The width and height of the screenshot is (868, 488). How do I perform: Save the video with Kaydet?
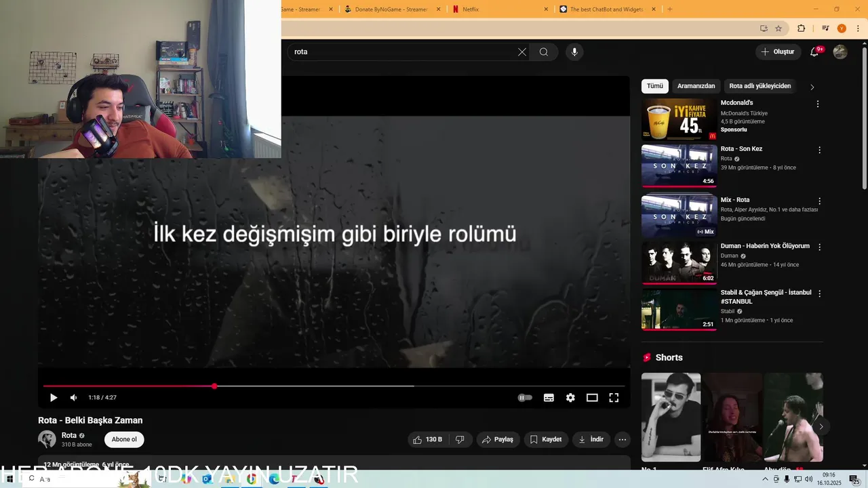(546, 439)
